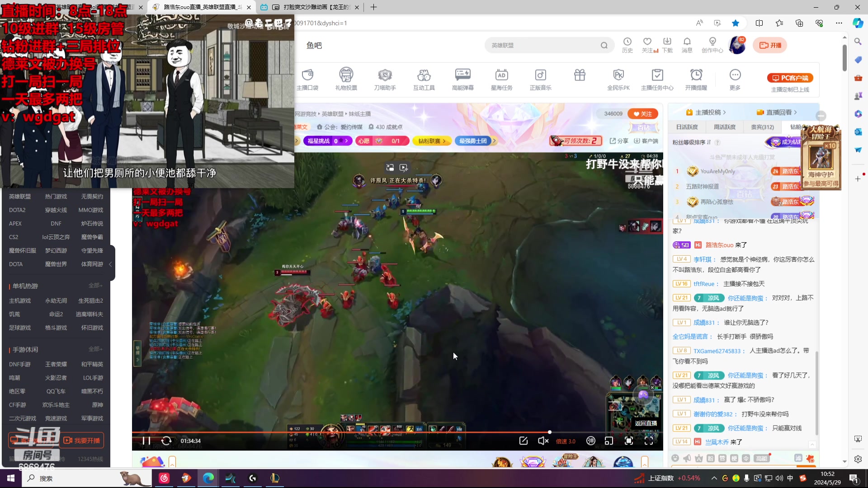Toggle 粉丝等级排序 sort order
Screen dimensions: 868x488
coord(692,142)
